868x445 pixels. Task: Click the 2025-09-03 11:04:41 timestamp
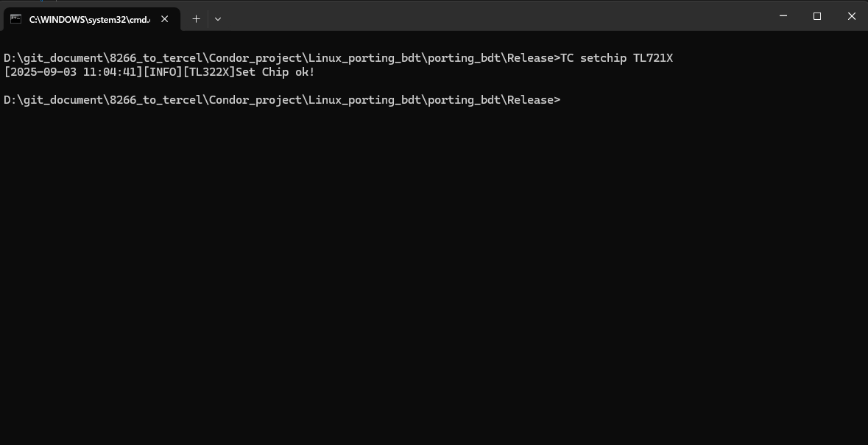click(x=72, y=72)
